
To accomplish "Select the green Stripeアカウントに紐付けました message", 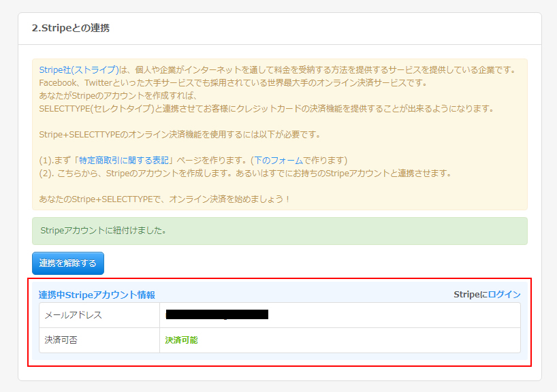I will click(x=104, y=231).
